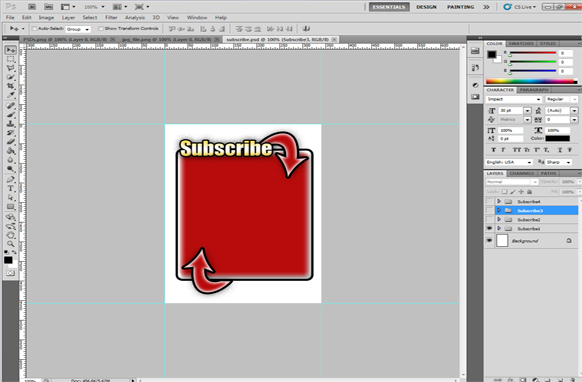Select the Background layer thumbnail
The image size is (582, 382).
(502, 241)
